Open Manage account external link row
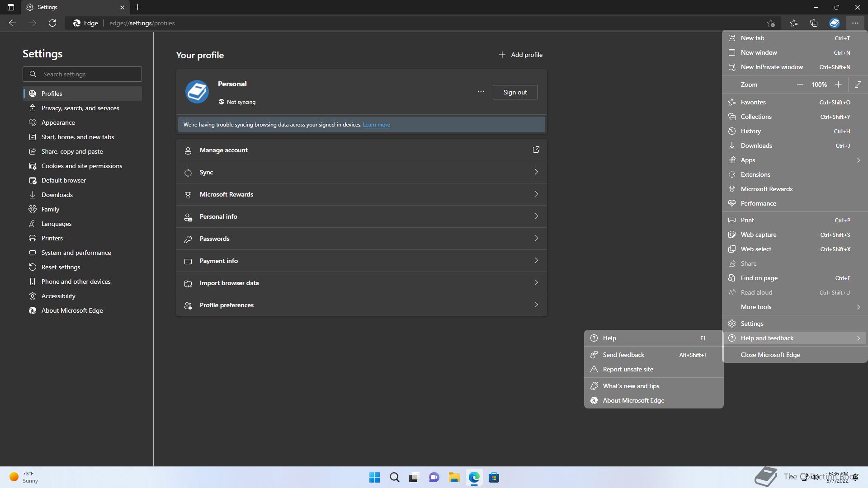868x488 pixels. point(362,150)
